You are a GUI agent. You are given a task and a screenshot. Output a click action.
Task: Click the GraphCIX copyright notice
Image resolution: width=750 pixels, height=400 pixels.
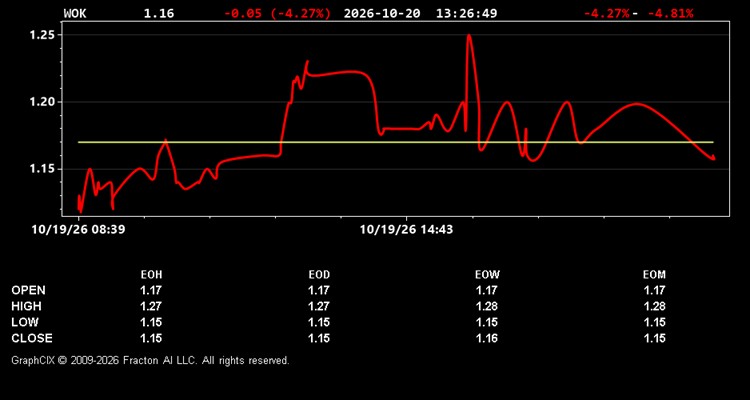[x=150, y=360]
